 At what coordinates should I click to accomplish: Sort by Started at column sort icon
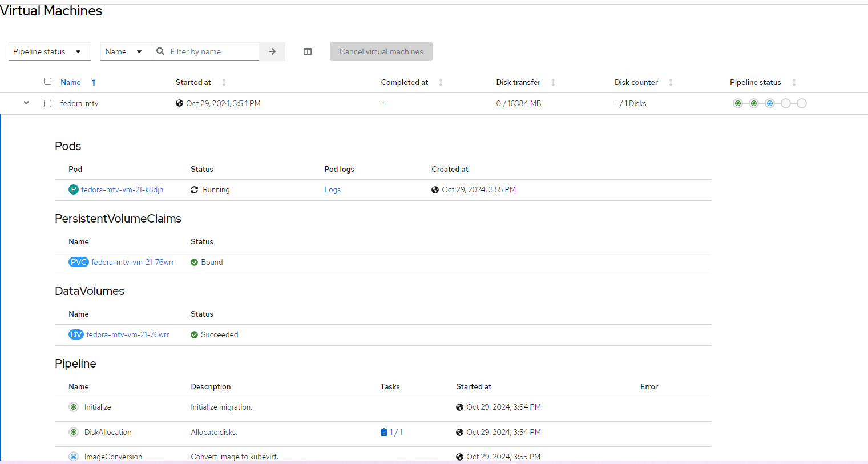point(224,82)
